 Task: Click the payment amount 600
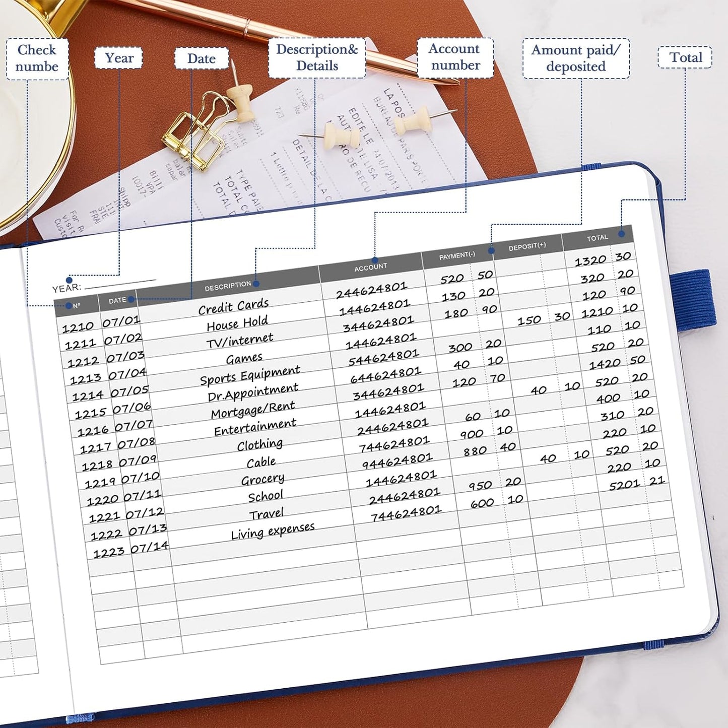coord(483,503)
